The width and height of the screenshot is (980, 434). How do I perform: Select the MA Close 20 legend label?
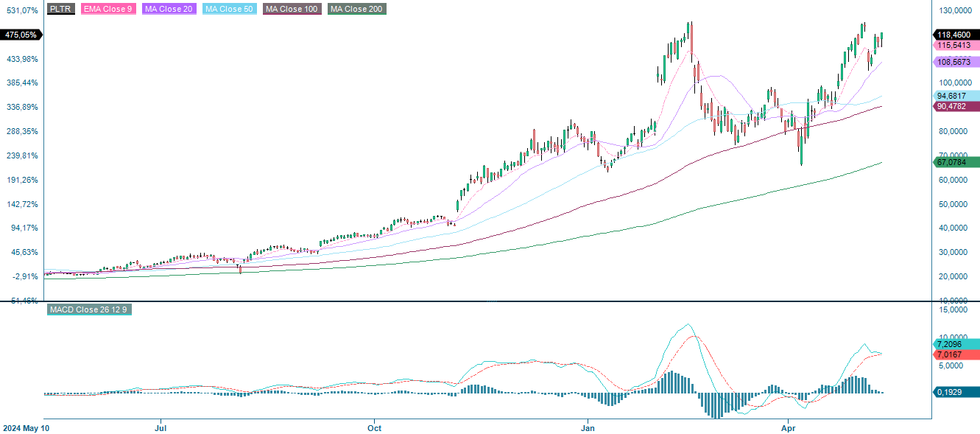tap(169, 9)
